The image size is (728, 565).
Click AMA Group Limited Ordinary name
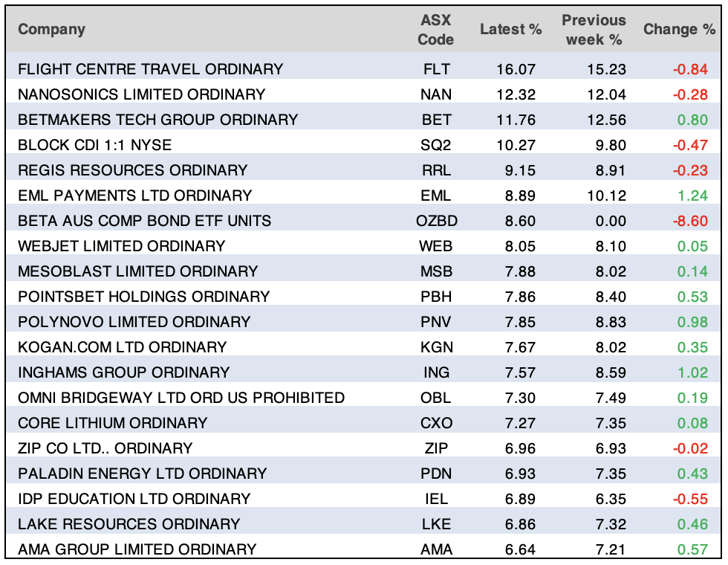click(x=137, y=549)
